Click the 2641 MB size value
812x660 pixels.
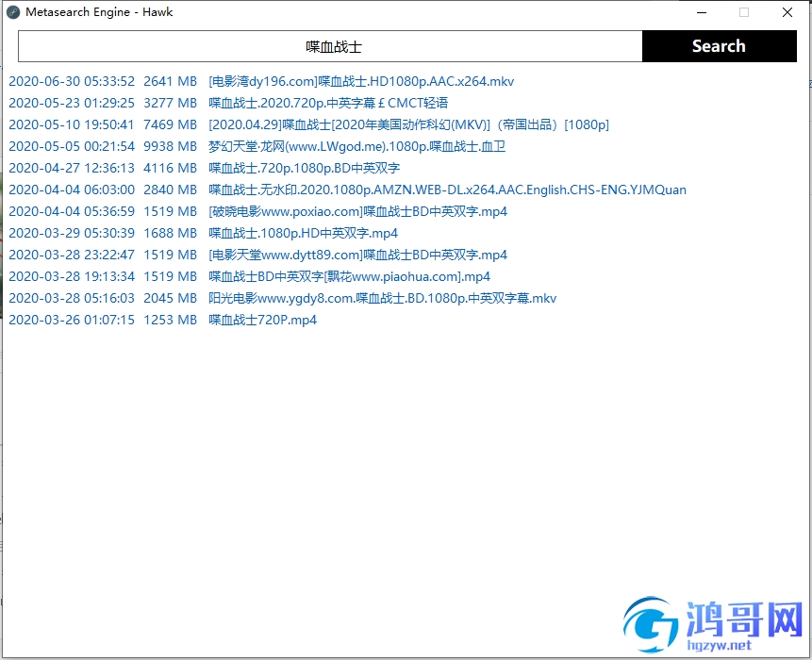pos(171,81)
